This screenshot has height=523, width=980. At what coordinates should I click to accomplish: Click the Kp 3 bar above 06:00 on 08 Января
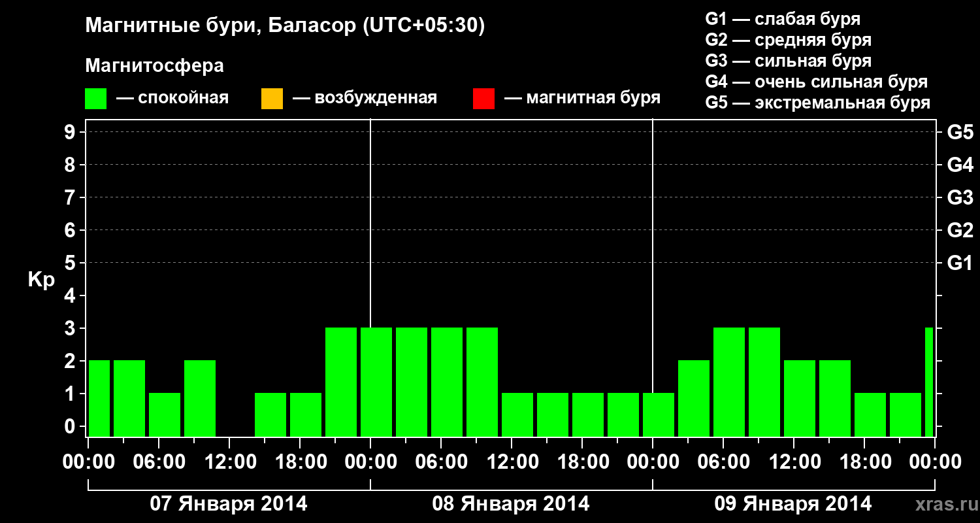447,382
